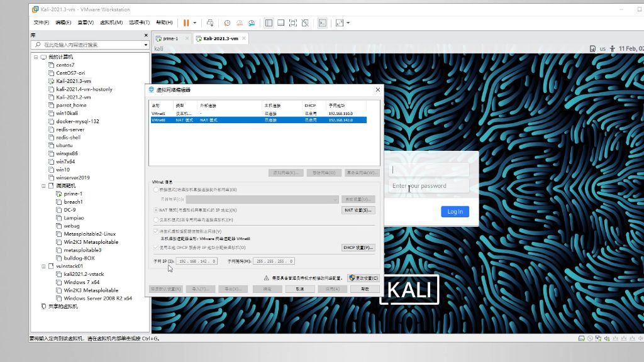This screenshot has width=644, height=362.
Task: Select the VMnet1 row in network list
Action: pos(258,114)
